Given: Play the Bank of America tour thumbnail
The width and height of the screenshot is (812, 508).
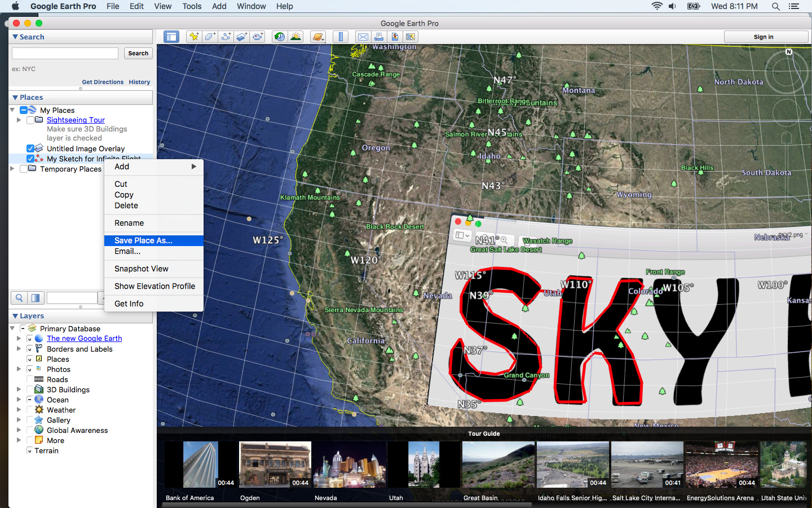Looking at the screenshot, I should tap(200, 465).
